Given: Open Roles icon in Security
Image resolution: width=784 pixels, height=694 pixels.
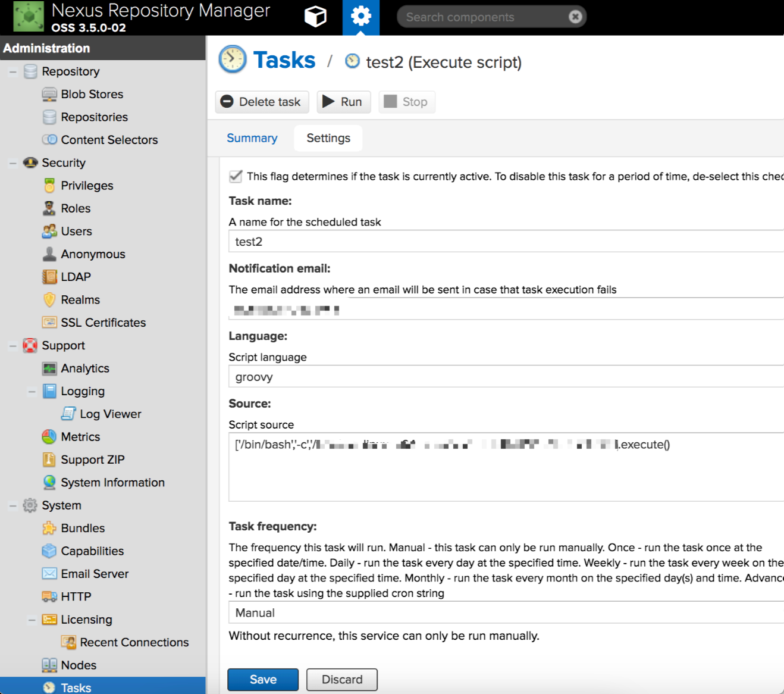Looking at the screenshot, I should [49, 208].
